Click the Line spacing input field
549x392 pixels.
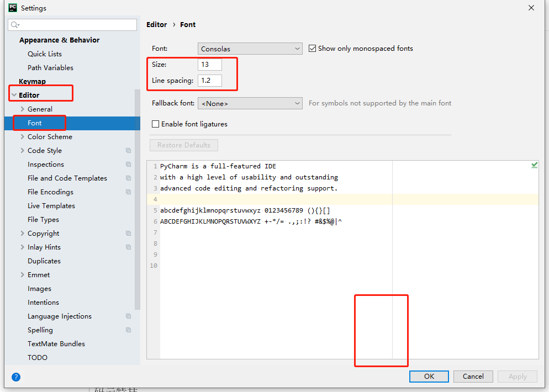pos(210,81)
